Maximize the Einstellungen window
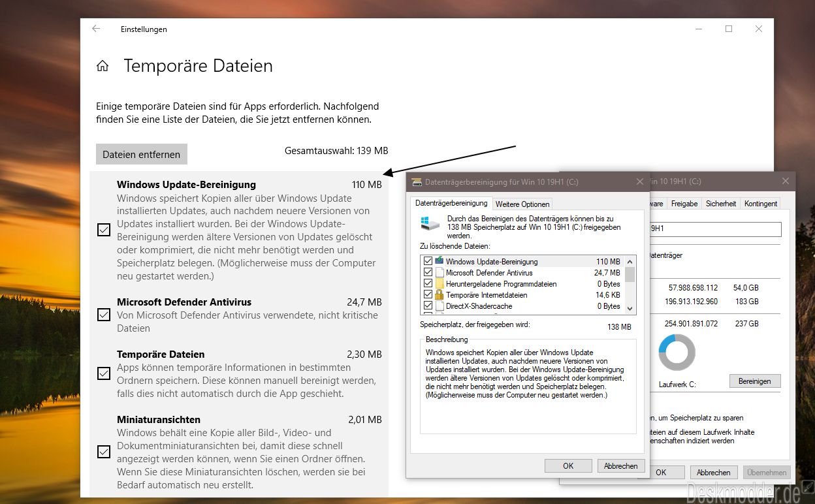Viewport: 815px width, 504px height. [729, 29]
